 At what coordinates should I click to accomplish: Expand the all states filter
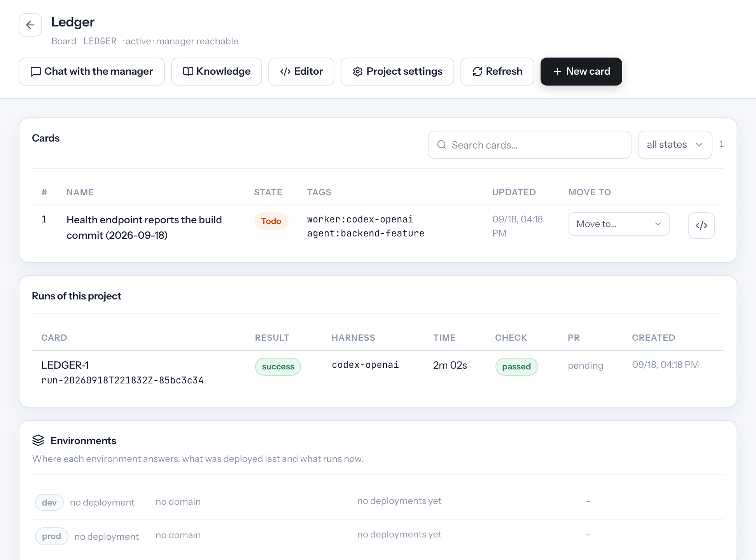(x=675, y=145)
